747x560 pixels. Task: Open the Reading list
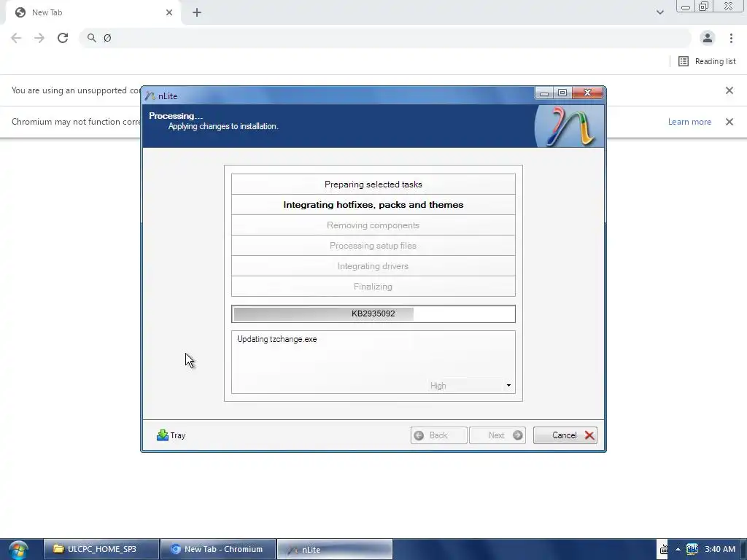point(707,61)
